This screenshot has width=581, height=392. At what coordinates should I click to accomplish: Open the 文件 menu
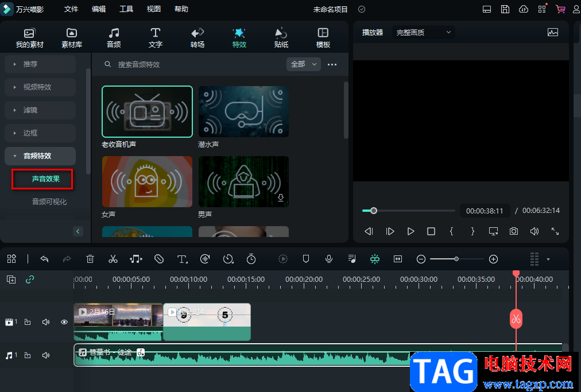point(71,9)
